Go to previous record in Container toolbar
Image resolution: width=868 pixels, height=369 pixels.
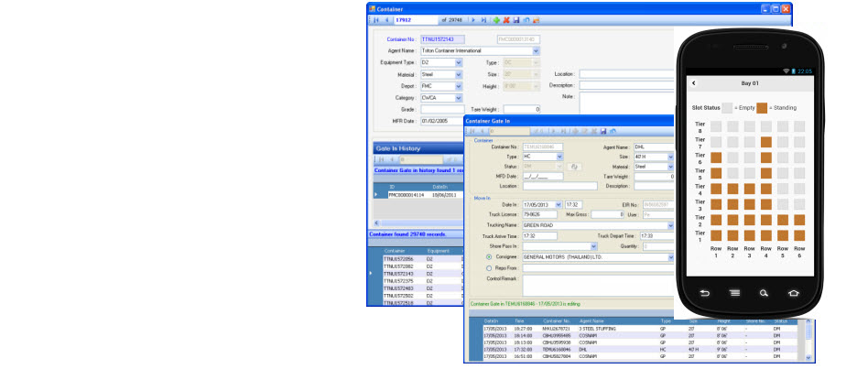click(x=386, y=20)
